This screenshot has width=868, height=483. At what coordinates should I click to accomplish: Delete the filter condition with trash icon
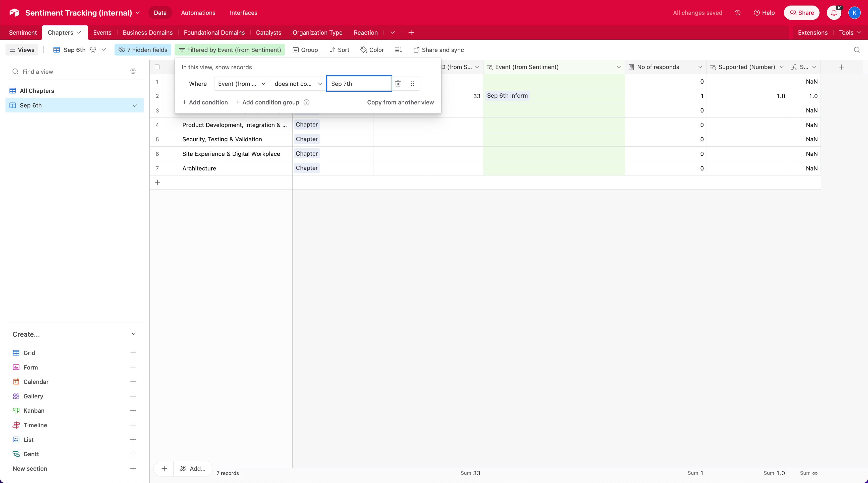[x=398, y=84]
